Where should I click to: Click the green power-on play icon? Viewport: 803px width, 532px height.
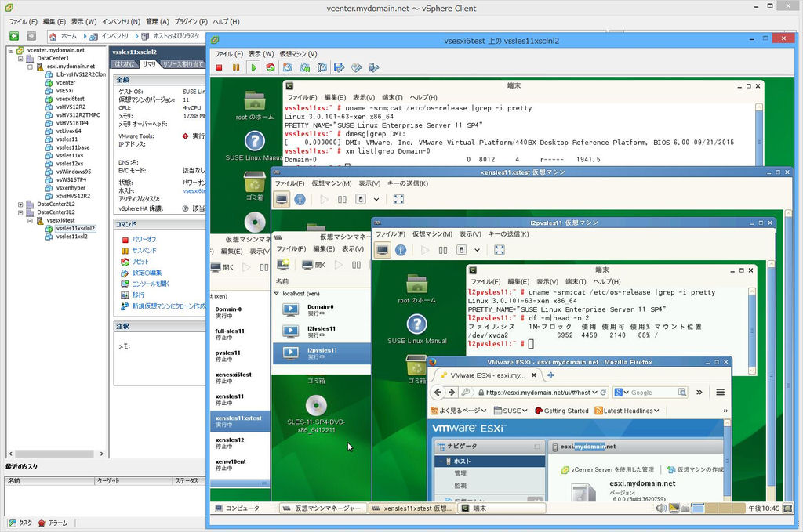[253, 67]
